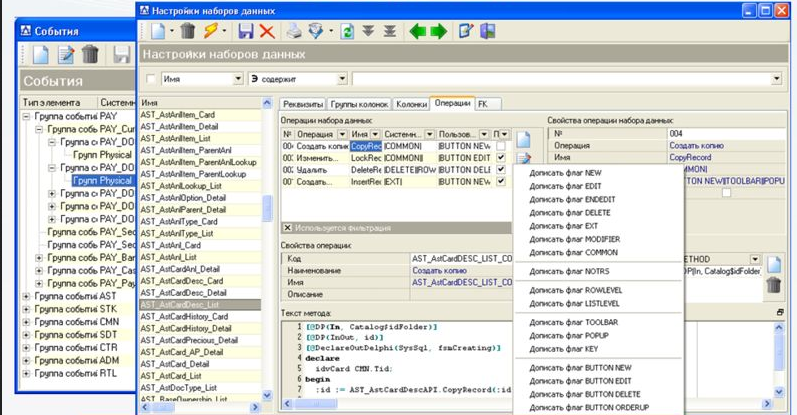Open Операция column header filter dropdown
Viewport: 797px width, 415px height.
coord(341,134)
